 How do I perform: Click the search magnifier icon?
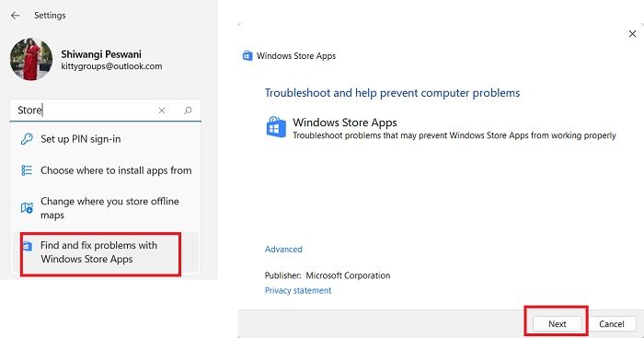[188, 111]
